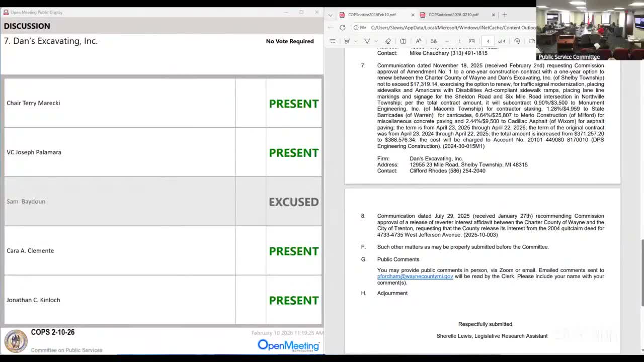Click Sam Baydoun's EXCUSED status

coord(294,202)
